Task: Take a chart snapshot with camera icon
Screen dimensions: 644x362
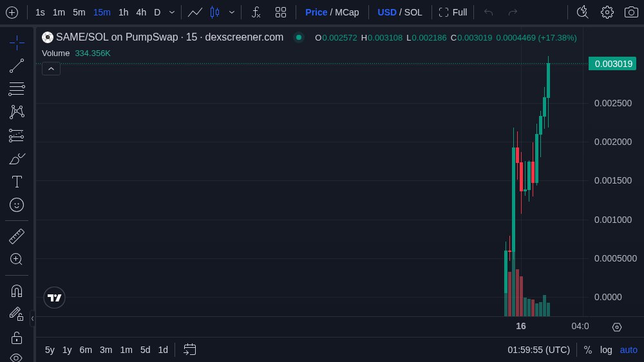Action: pyautogui.click(x=631, y=12)
